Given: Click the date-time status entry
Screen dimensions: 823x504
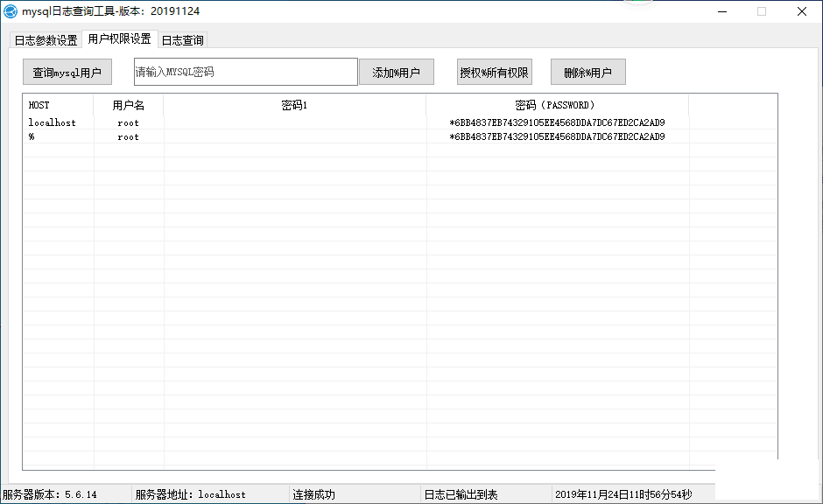Looking at the screenshot, I should pos(623,494).
